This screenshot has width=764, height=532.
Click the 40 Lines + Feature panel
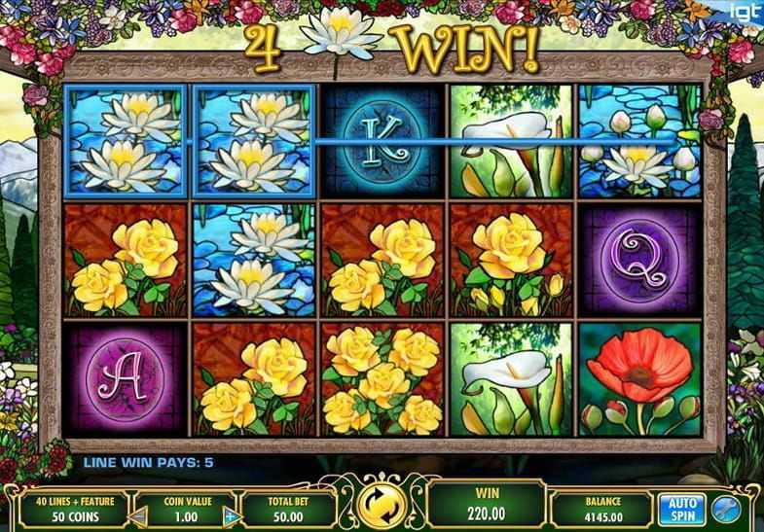(75, 509)
